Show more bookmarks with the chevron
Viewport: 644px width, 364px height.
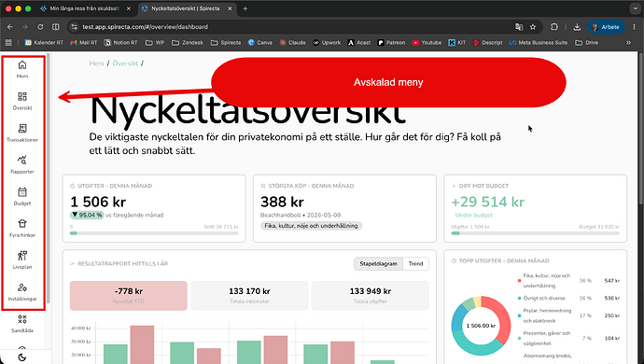[628, 42]
